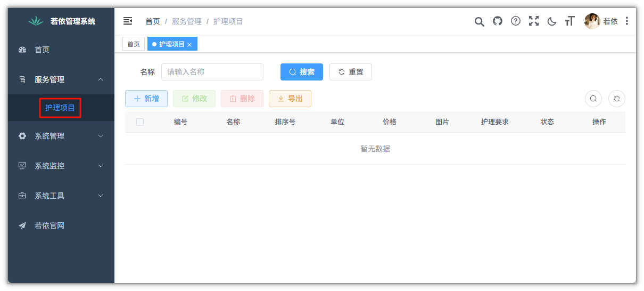This screenshot has width=644, height=291.
Task: Click the 名称 column header
Action: (x=233, y=122)
